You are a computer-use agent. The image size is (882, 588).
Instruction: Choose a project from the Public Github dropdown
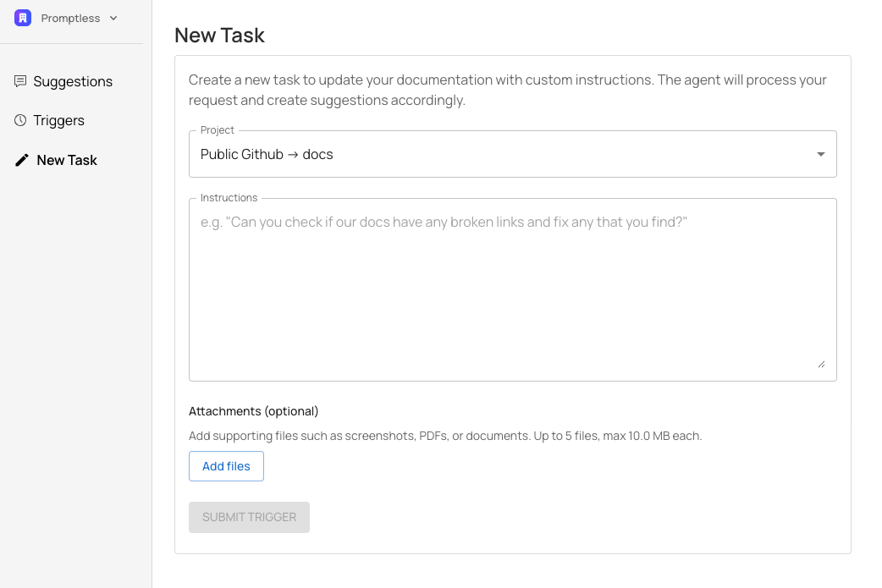coord(512,154)
